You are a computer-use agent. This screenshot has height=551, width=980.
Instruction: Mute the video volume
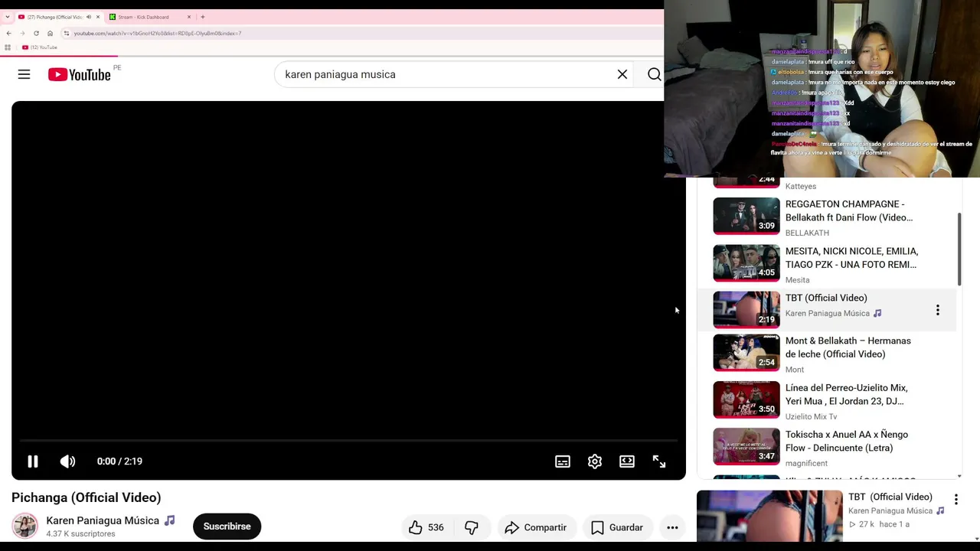click(68, 461)
